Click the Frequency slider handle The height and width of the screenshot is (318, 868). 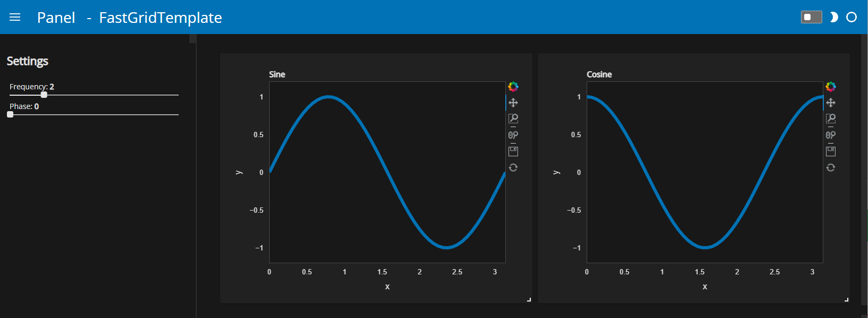pos(44,95)
